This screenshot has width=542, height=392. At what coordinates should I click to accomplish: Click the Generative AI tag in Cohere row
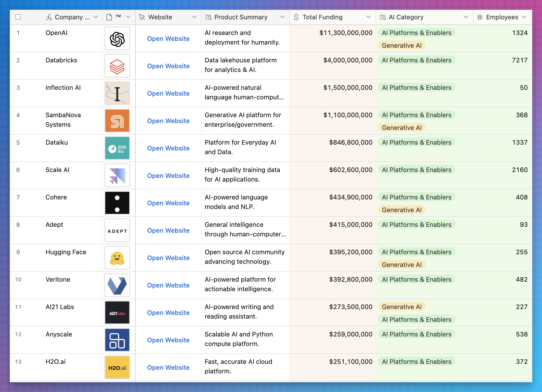402,210
